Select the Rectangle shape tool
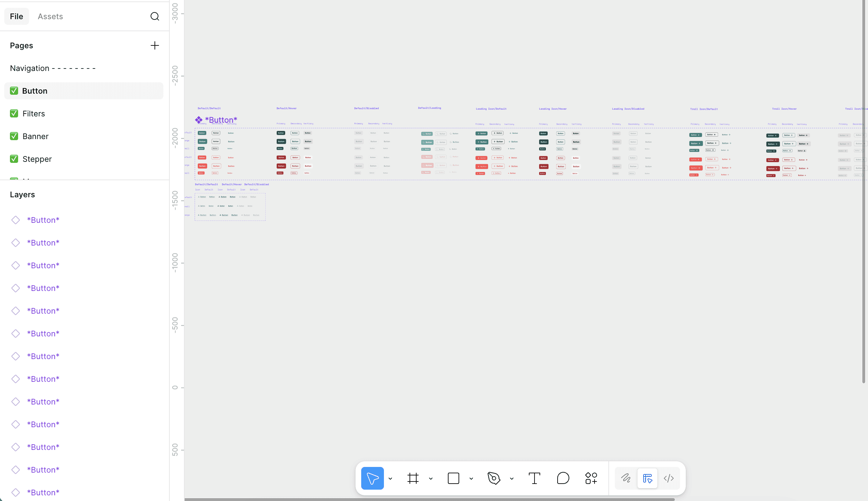The width and height of the screenshot is (868, 501). [454, 478]
